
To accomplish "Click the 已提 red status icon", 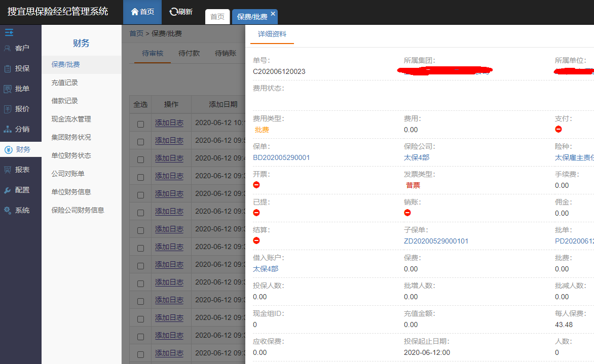I will 256,213.
